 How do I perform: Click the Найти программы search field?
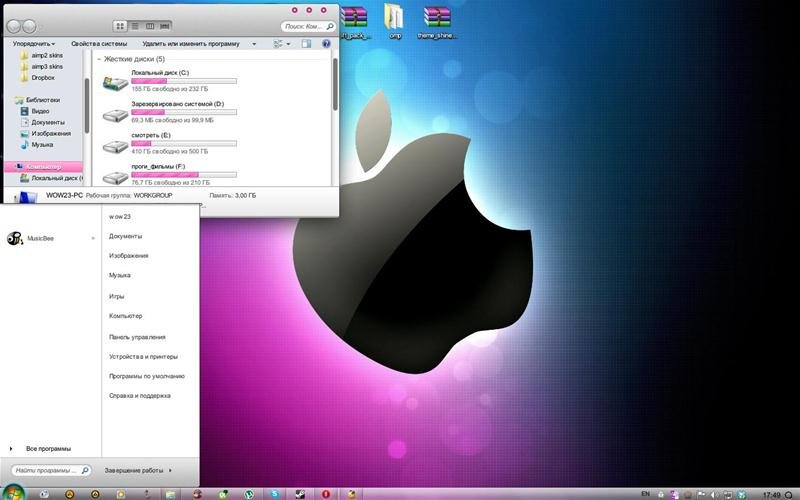pos(51,470)
